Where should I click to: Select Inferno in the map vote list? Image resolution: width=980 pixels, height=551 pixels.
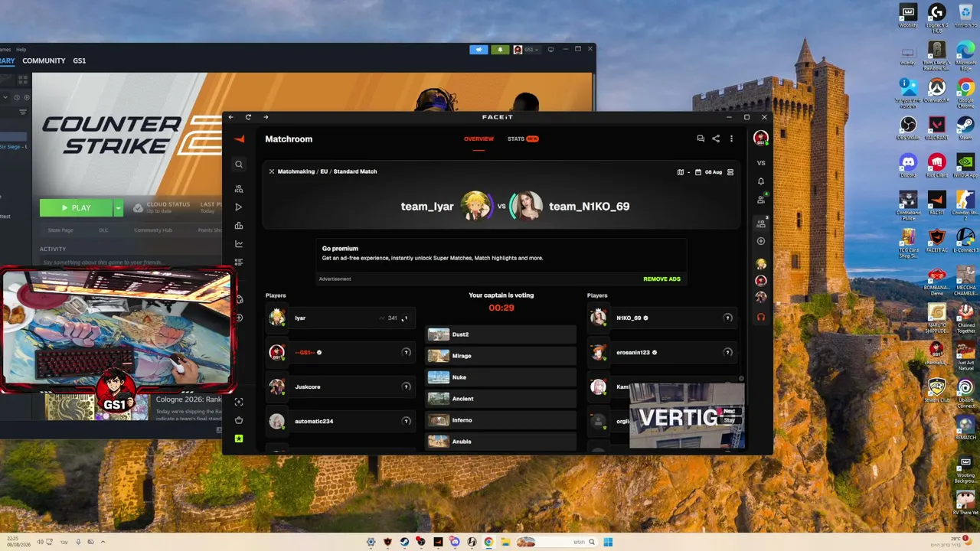[x=501, y=420]
